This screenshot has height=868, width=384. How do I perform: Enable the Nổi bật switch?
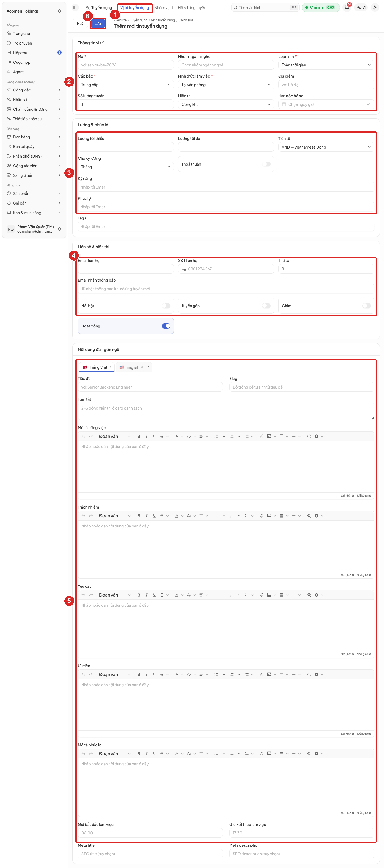click(x=166, y=306)
